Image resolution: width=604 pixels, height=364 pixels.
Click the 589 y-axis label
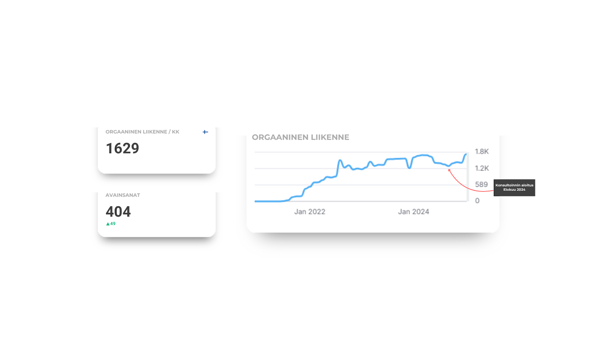[x=481, y=184]
